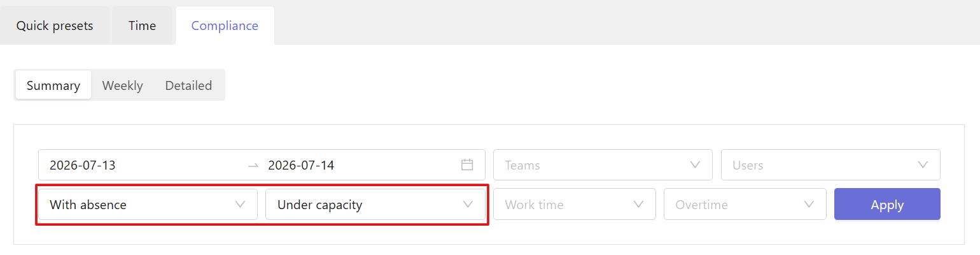Screen dimensions: 980x255
Task: Change the With absence filter selection
Action: (148, 205)
